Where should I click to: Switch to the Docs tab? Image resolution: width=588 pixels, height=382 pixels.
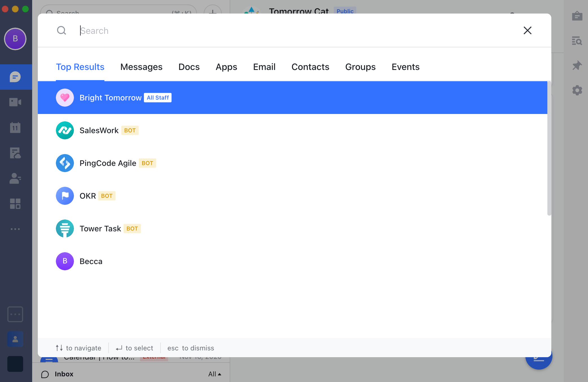coord(189,67)
